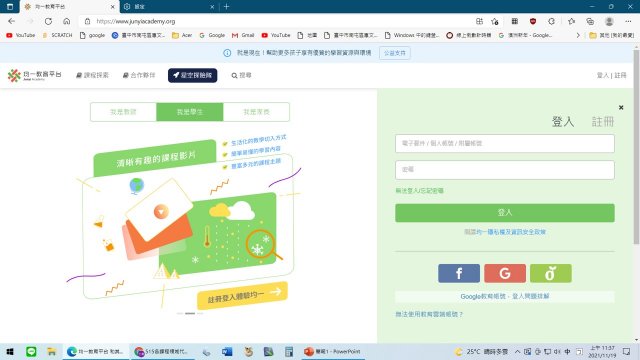Select the middle green role tab
This screenshot has width=640, height=360.
click(x=190, y=112)
